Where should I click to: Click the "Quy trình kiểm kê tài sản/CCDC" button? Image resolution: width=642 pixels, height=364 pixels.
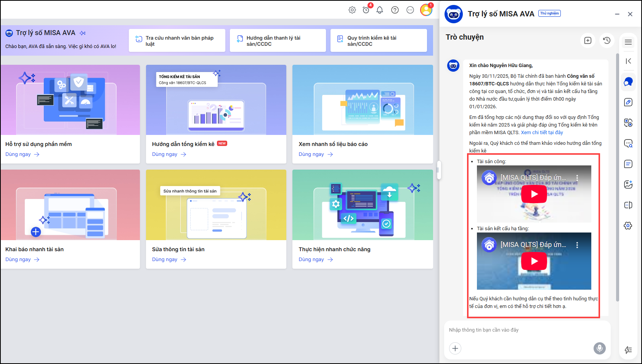tap(379, 40)
